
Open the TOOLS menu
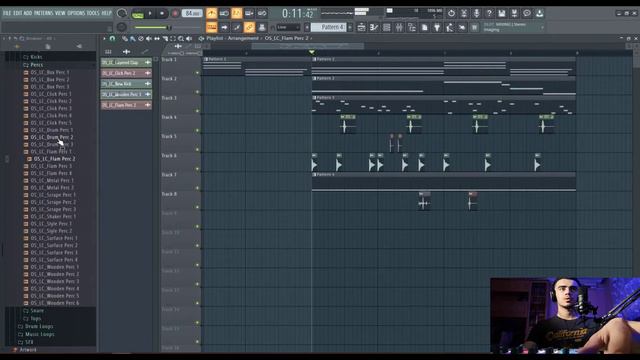pos(93,13)
